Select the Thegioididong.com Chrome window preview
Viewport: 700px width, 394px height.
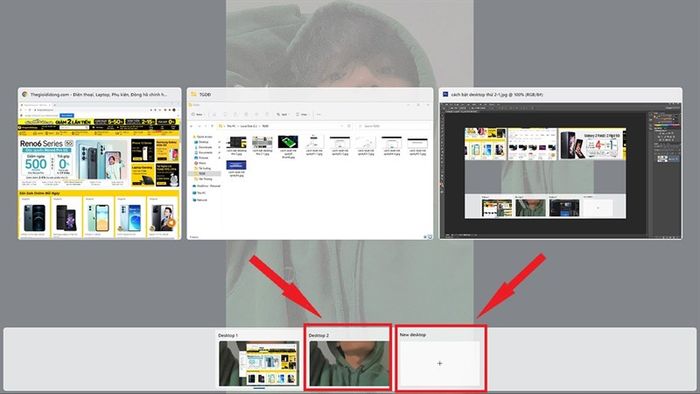click(x=100, y=163)
